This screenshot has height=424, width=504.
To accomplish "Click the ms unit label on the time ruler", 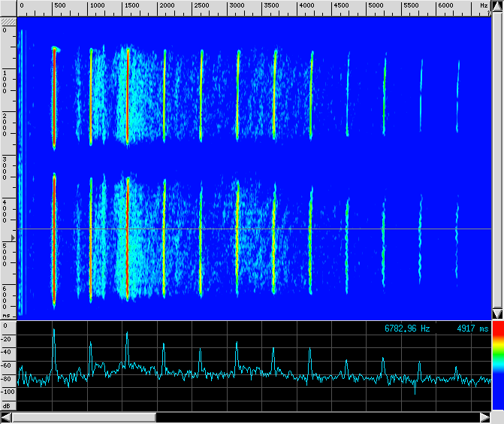I will [7, 316].
